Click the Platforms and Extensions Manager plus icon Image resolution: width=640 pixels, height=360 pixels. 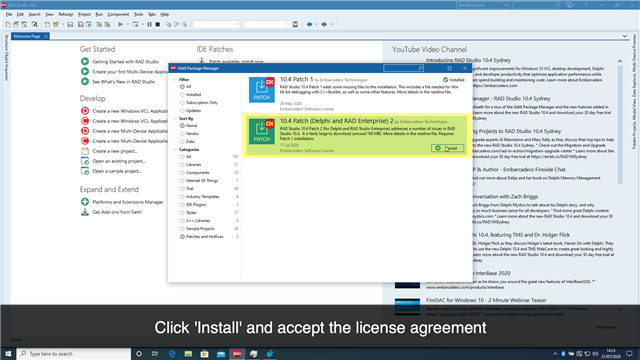click(x=85, y=202)
